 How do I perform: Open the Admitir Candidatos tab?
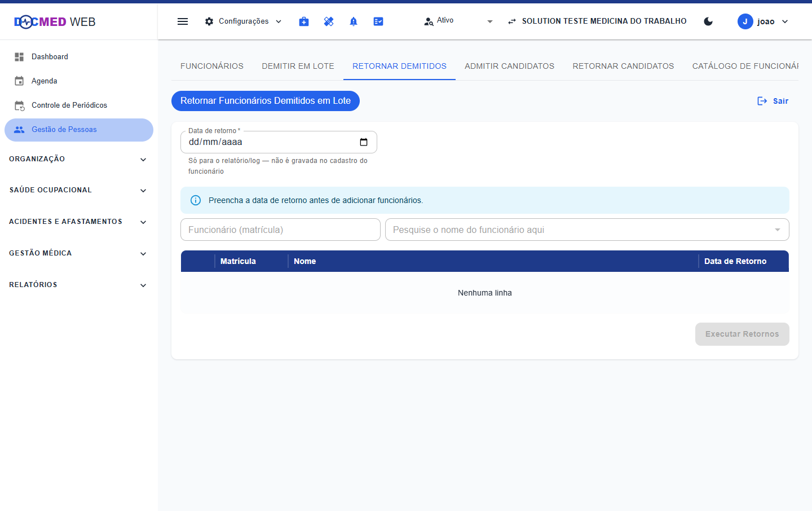point(509,66)
